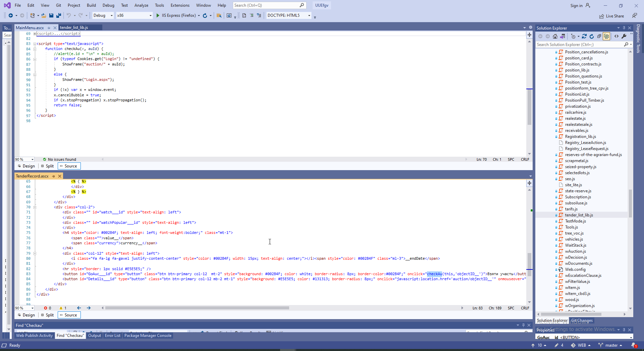Open the Solution Explorer search magnifier
644x351 pixels.
626,45
